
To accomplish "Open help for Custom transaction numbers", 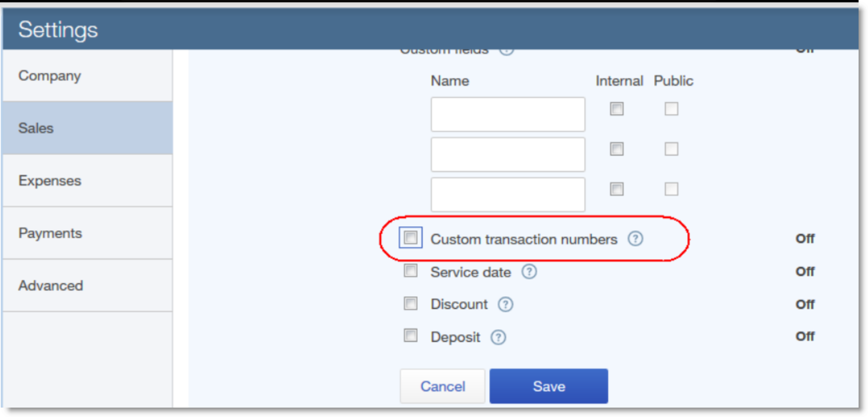I will click(x=635, y=239).
